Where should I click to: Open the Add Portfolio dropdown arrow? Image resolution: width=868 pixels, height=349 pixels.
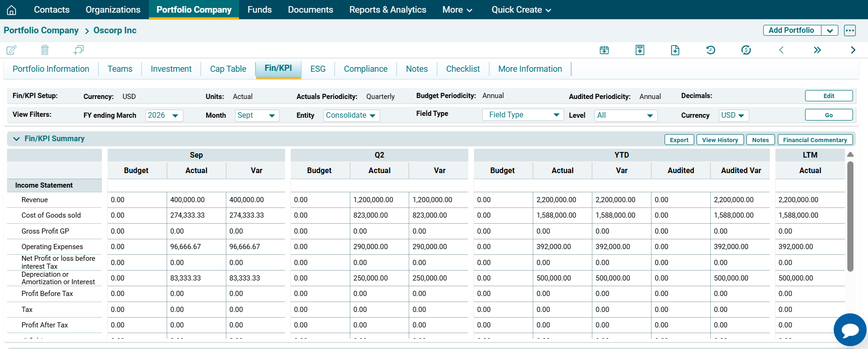(x=830, y=30)
